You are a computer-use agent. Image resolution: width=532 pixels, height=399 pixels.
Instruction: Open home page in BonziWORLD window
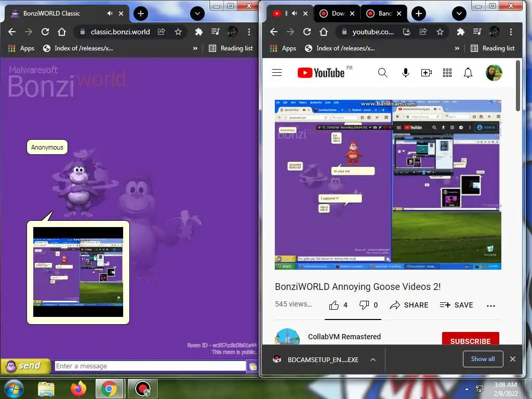[x=61, y=32]
